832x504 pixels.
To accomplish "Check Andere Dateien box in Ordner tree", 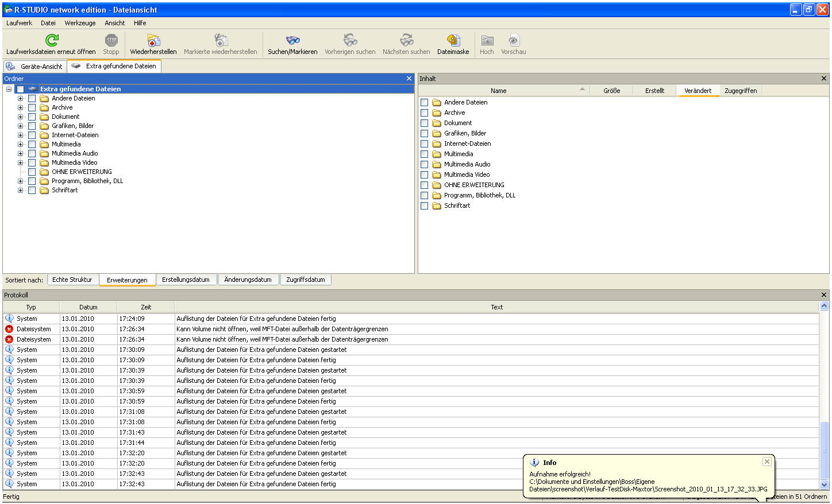I will tap(32, 98).
